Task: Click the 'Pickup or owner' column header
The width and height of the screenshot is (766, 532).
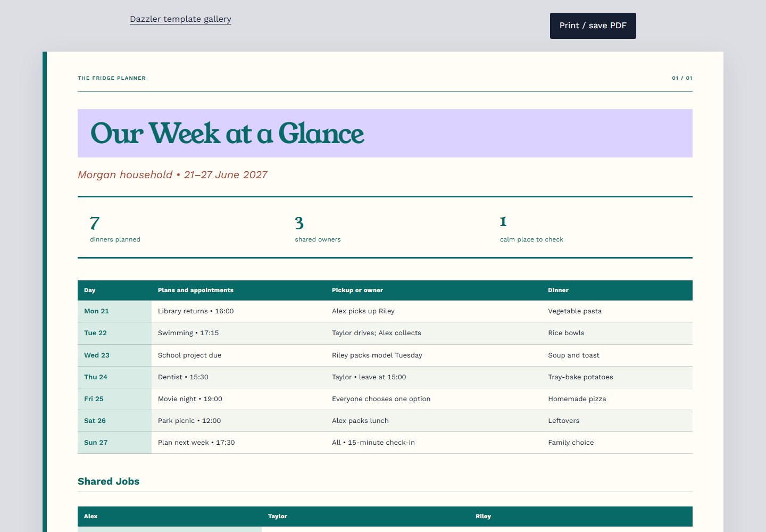Action: [434, 290]
